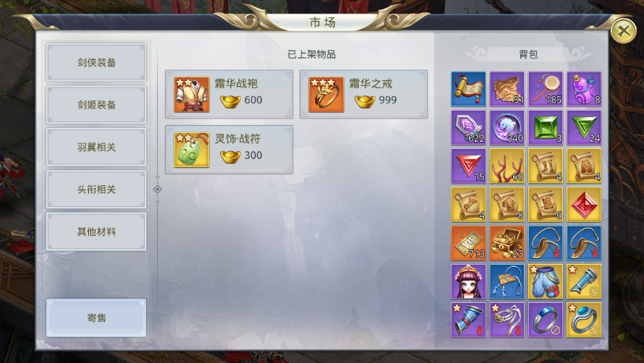Open the gold treasure chest item
This screenshot has height=363, width=644.
click(x=507, y=243)
